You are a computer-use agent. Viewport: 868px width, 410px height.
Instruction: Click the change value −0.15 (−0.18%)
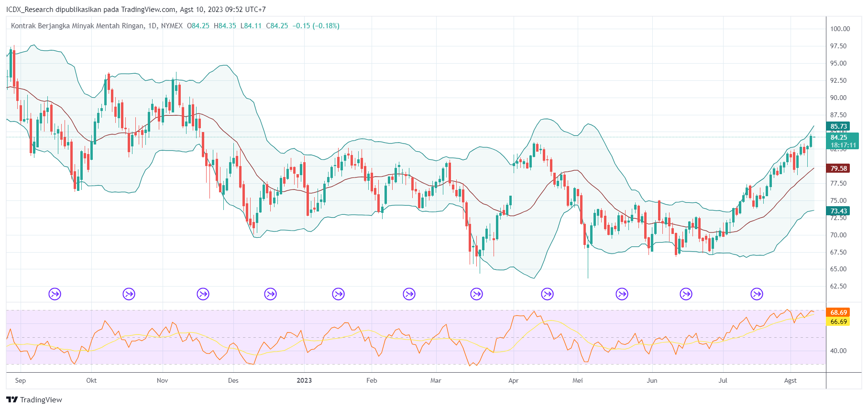pos(316,26)
